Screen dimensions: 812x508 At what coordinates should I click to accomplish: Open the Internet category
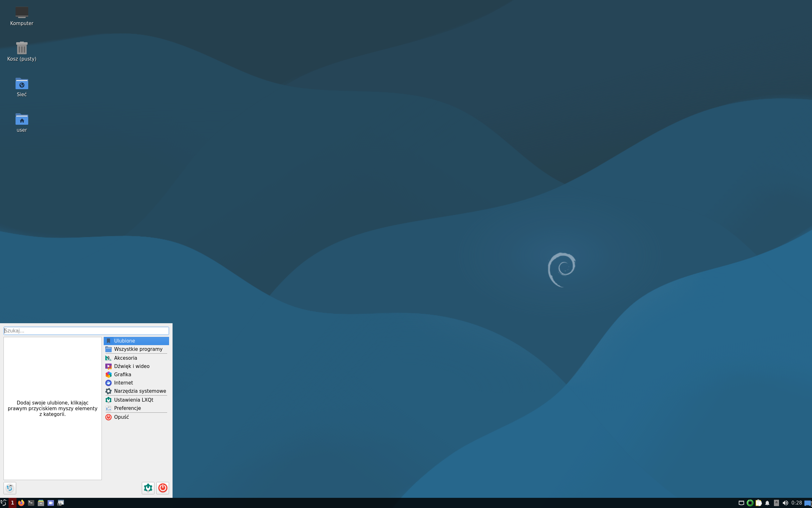tap(136, 383)
